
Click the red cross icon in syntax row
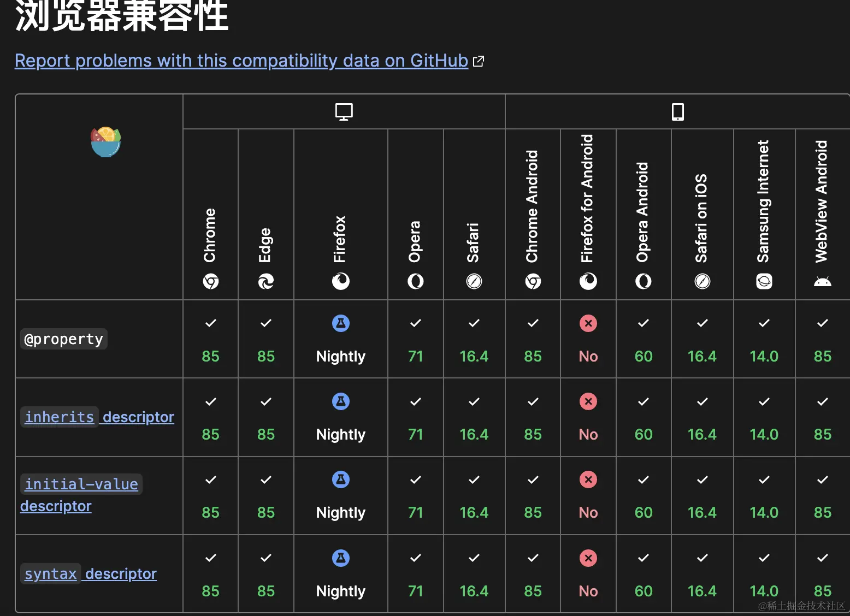coord(588,558)
